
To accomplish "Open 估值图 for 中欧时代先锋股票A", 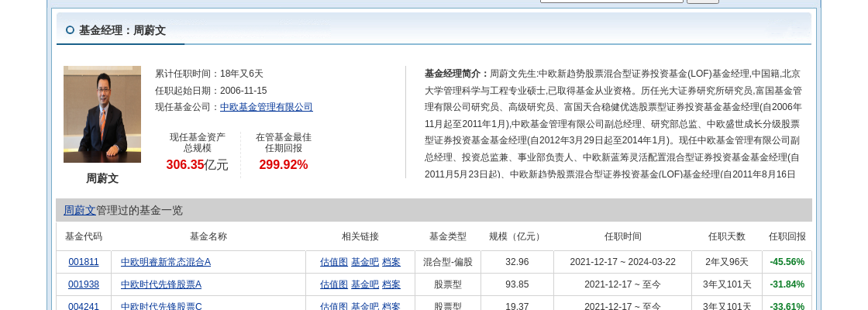I will click(x=334, y=284).
